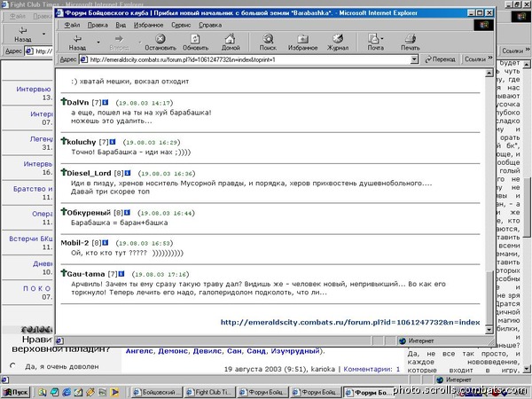The image size is (532, 399).
Task: Click the Start (Пуск) button
Action: point(16,393)
